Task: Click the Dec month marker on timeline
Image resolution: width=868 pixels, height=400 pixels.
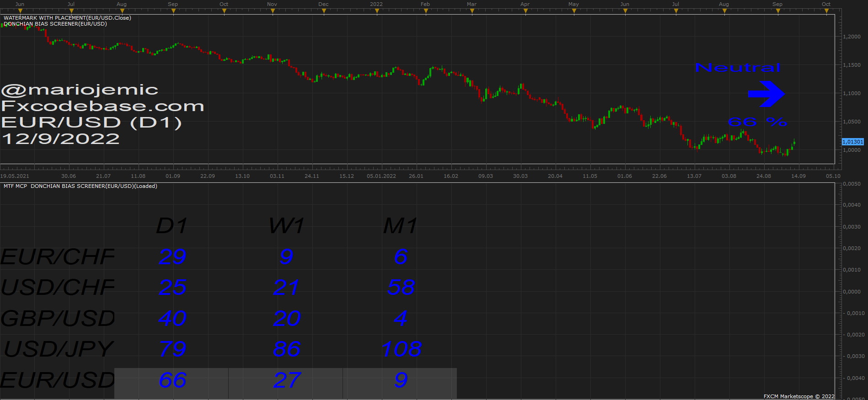Action: (323, 4)
